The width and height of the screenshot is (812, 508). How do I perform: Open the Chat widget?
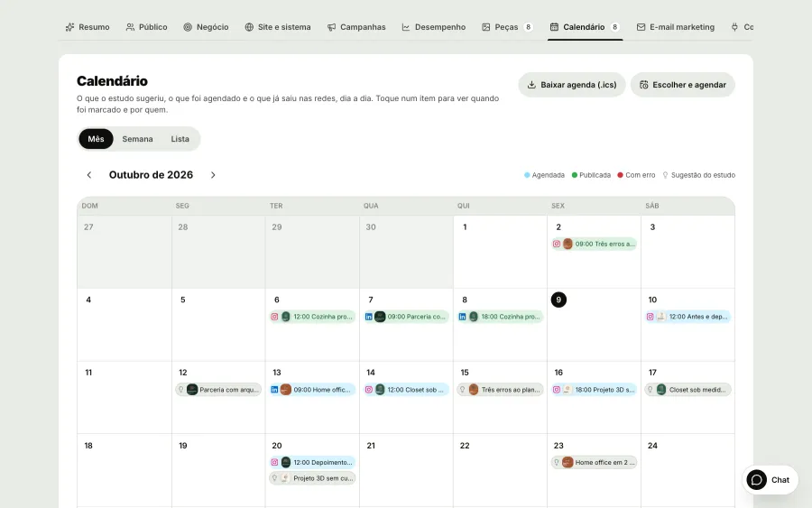(x=770, y=480)
